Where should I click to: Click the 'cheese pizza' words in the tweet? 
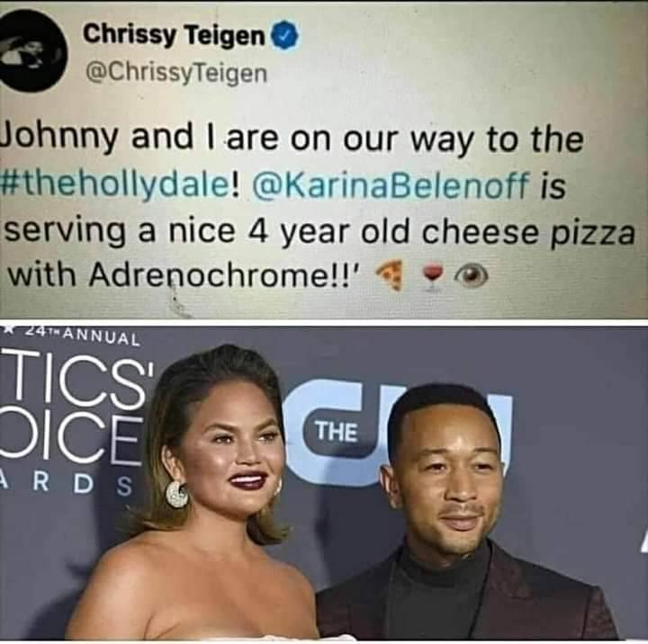[x=528, y=232]
